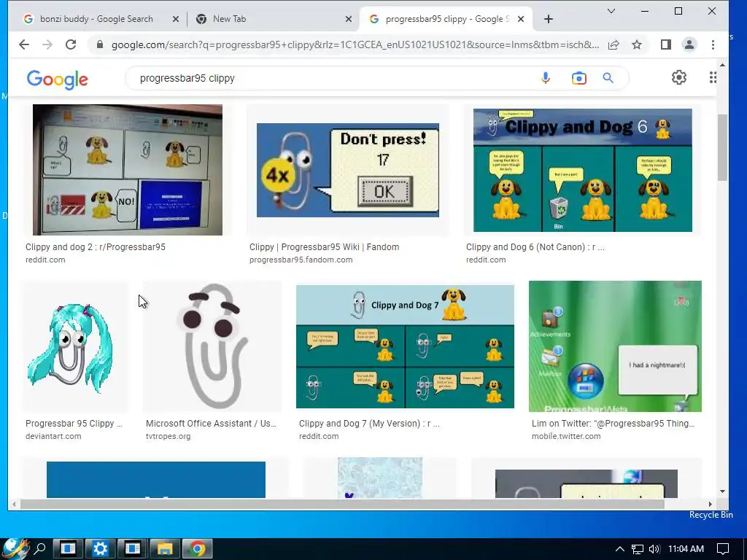Screen dimensions: 747x560
Task: Click progressbar95.fandom.com source text
Action: point(301,260)
